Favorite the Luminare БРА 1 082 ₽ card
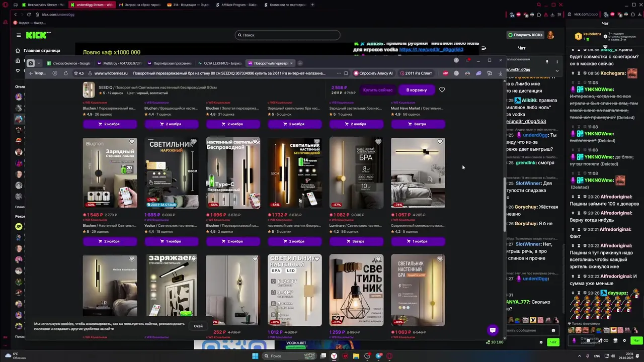The height and width of the screenshot is (362, 644). (x=378, y=142)
